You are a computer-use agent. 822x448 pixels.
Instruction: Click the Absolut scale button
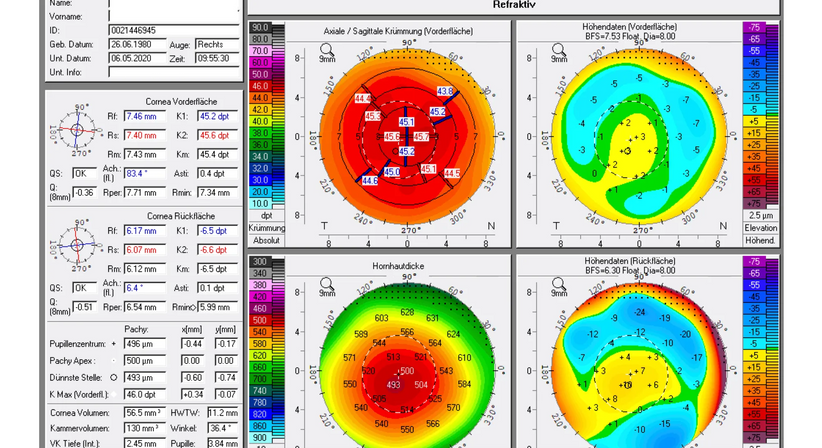coord(265,241)
